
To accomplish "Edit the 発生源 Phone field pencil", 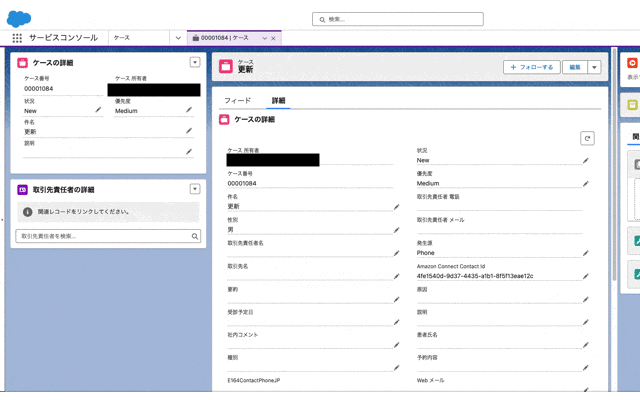I will coord(586,253).
